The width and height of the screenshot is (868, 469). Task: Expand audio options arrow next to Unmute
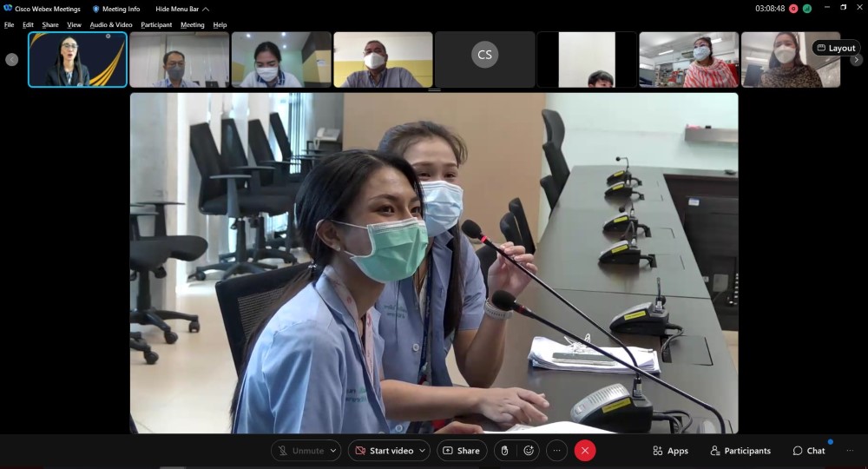(333, 451)
